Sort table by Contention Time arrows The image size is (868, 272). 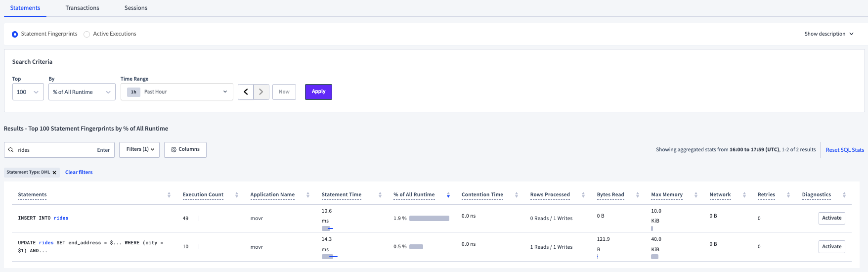pyautogui.click(x=517, y=195)
